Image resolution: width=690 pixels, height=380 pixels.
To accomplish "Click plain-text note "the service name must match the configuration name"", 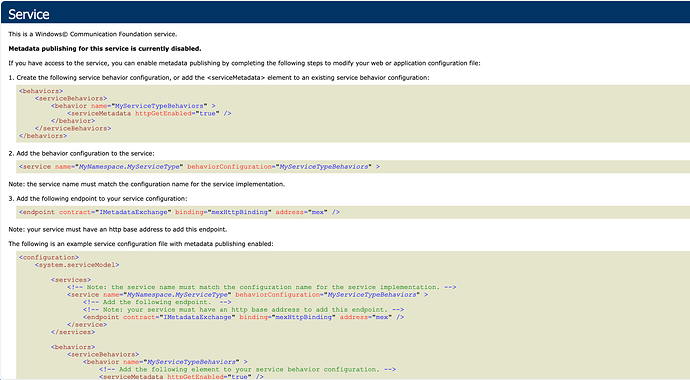I will point(147,184).
